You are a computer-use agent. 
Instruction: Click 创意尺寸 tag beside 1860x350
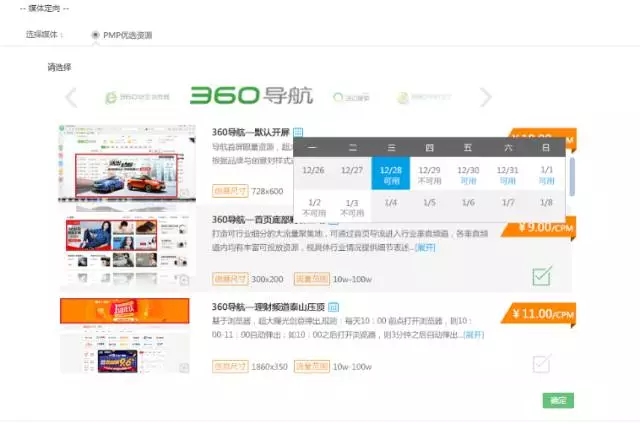[230, 366]
